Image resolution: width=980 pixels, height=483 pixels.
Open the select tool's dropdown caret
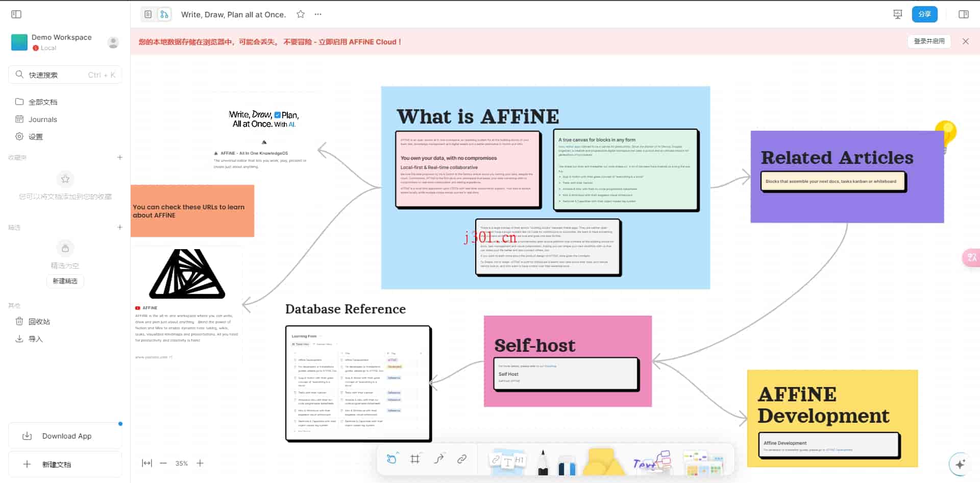(398, 452)
